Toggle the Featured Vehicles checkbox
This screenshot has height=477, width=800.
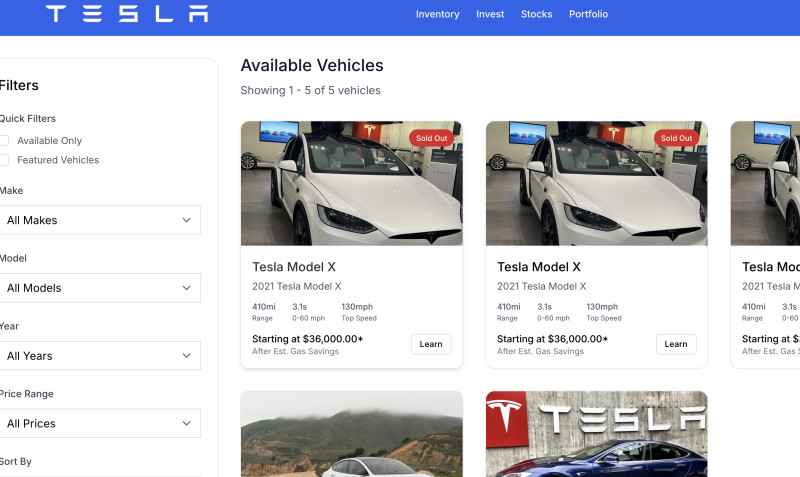click(4, 160)
